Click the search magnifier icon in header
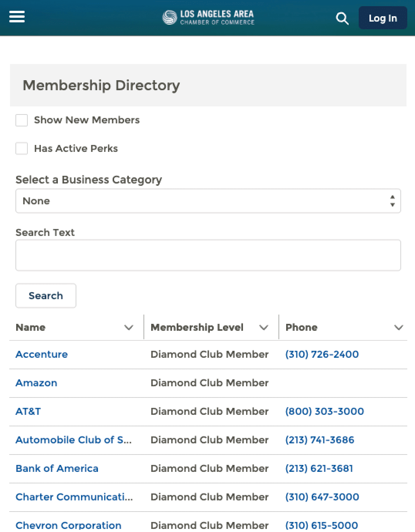The image size is (415, 532). [x=342, y=18]
